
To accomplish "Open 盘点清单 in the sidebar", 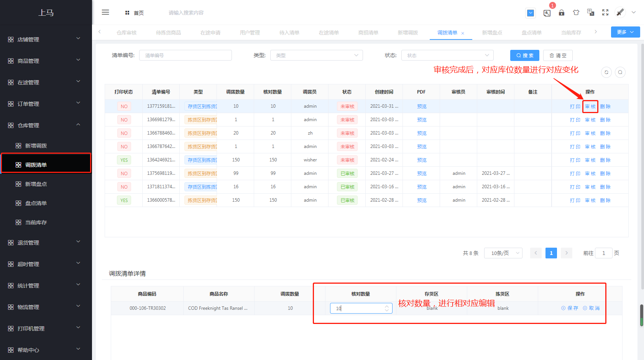I will [x=46, y=203].
